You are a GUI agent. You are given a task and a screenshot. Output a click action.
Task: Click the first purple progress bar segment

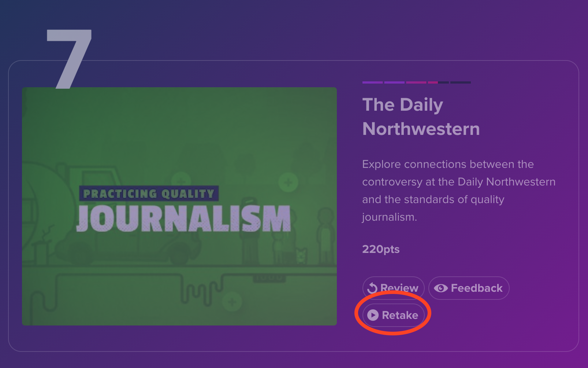pos(372,82)
